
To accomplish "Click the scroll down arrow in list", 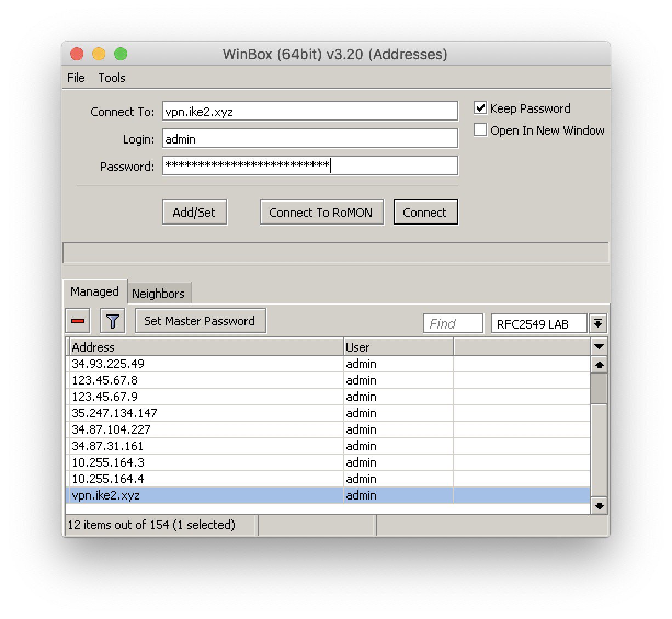I will 599,506.
